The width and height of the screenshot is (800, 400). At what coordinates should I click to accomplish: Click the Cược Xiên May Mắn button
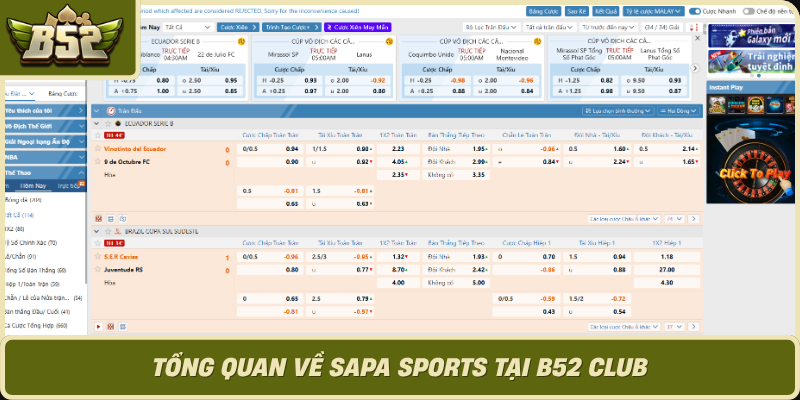tap(358, 27)
